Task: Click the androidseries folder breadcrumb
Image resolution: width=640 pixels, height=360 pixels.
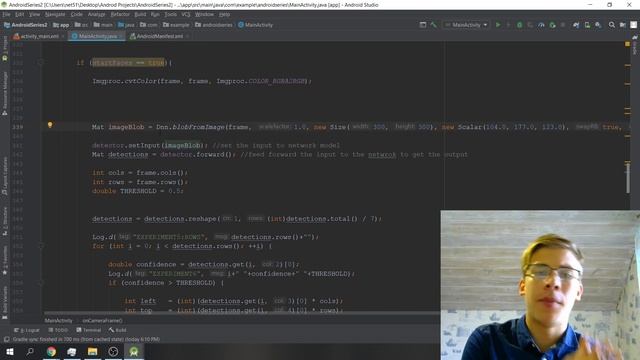Action: [213, 25]
